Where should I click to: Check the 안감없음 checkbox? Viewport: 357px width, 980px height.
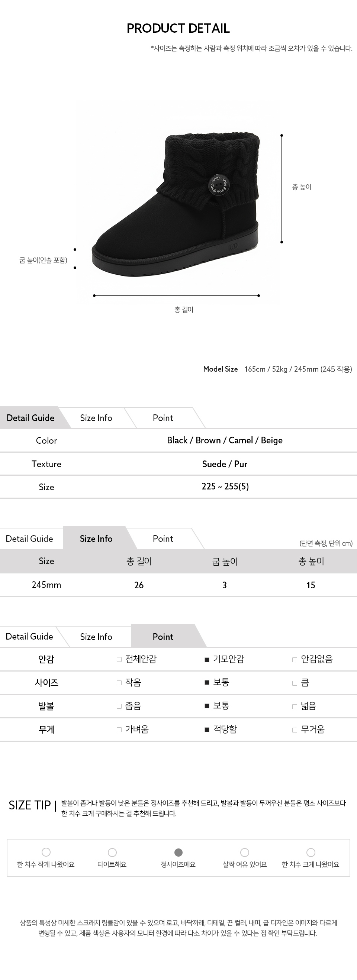(x=295, y=659)
